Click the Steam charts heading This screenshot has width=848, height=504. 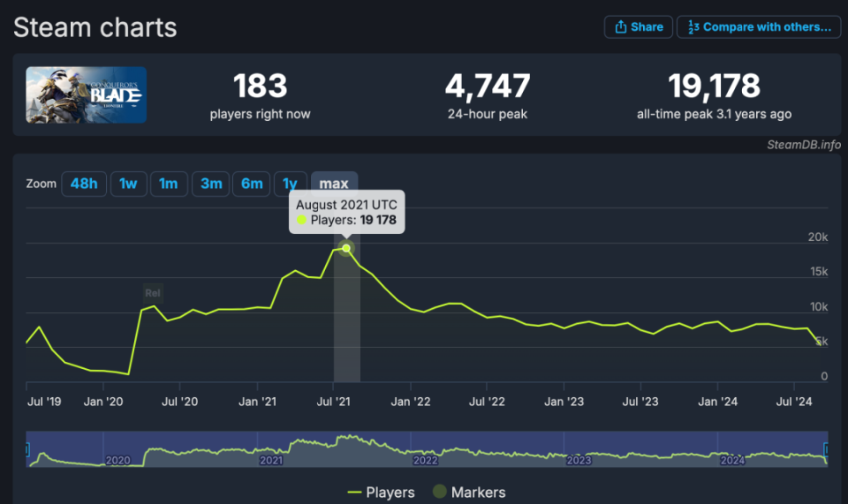pyautogui.click(x=95, y=27)
